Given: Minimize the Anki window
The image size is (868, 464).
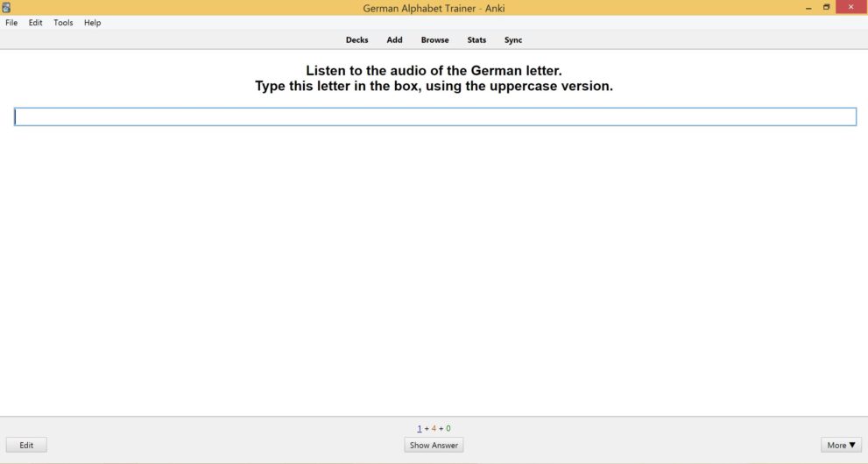Looking at the screenshot, I should click(x=807, y=7).
